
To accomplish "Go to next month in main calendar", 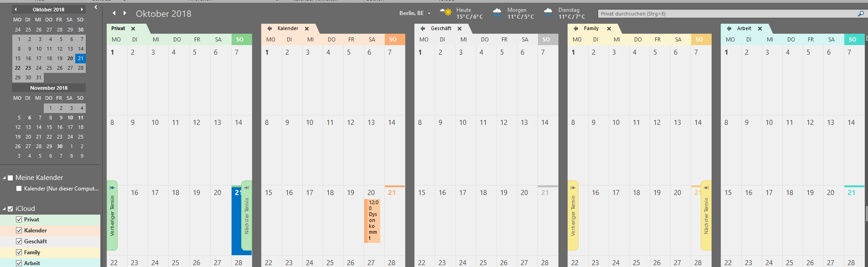I will (x=125, y=13).
